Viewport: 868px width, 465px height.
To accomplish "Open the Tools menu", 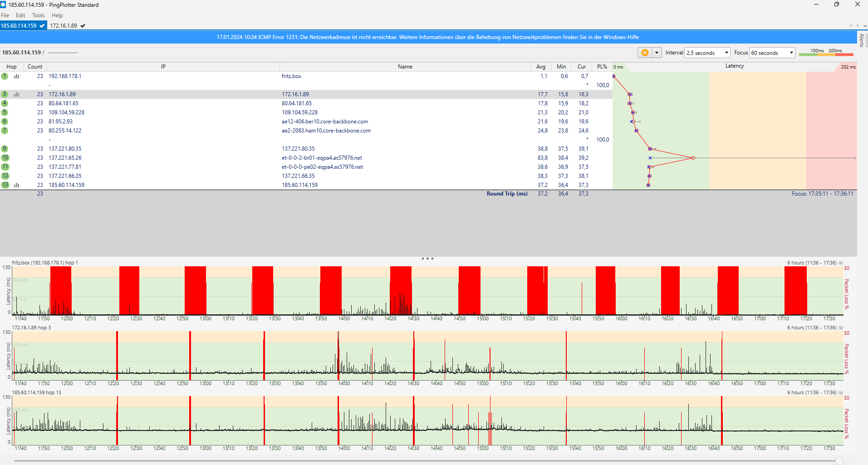I will point(38,15).
